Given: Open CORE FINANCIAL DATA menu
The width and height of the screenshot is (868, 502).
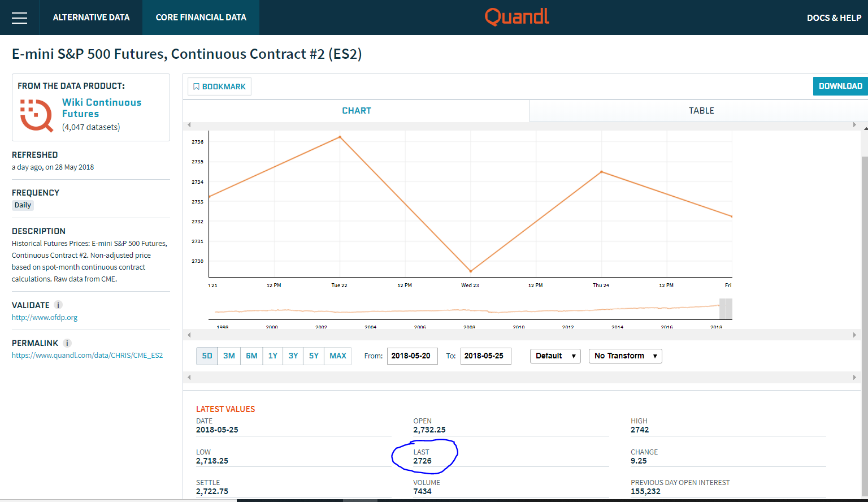Looking at the screenshot, I should (x=201, y=18).
